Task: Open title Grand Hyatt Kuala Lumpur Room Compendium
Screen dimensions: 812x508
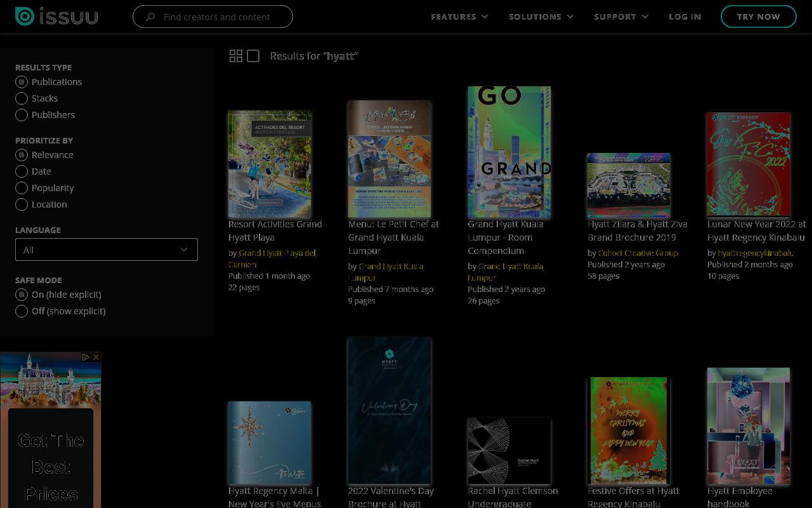Action: click(x=506, y=237)
